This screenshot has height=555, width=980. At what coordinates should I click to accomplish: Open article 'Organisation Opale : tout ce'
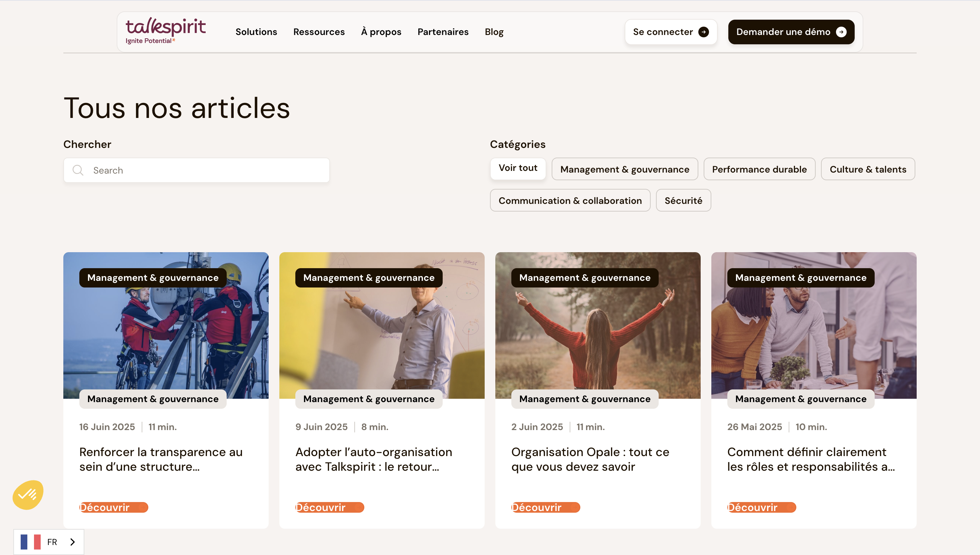(590, 459)
